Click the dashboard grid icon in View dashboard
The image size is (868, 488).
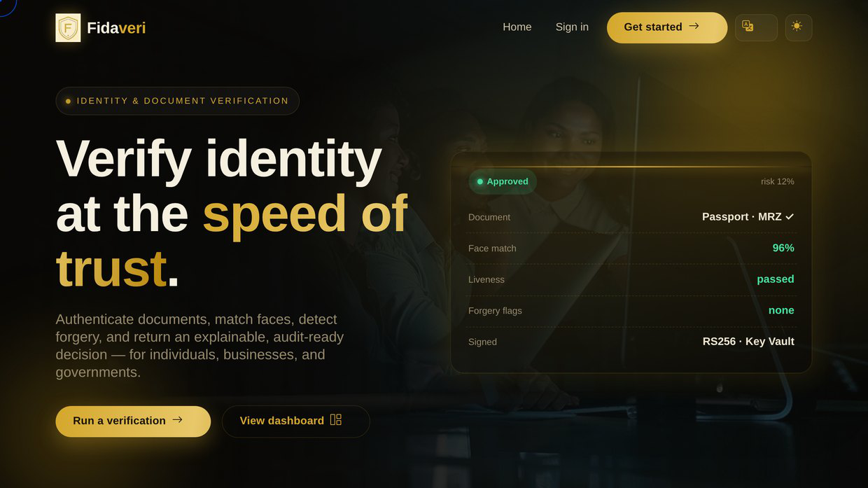click(x=336, y=419)
